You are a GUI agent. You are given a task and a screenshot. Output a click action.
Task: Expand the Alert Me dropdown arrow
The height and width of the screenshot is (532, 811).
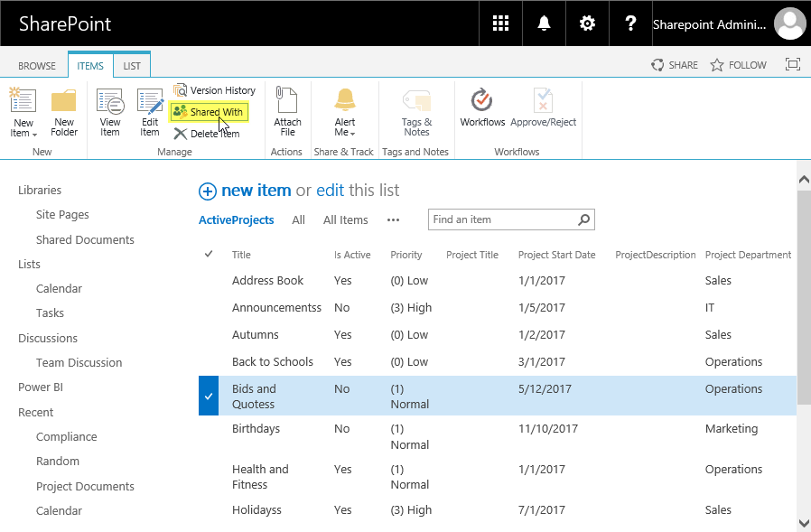coord(353,134)
